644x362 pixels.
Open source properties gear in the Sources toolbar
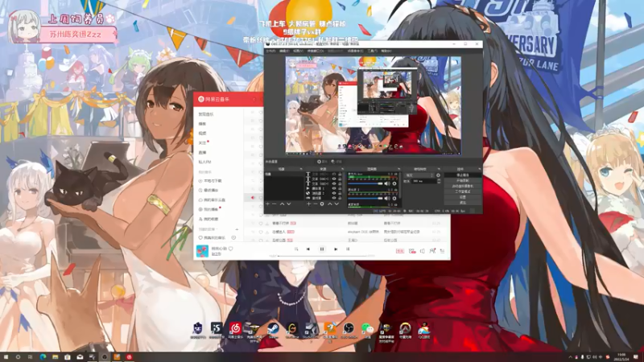(322, 204)
